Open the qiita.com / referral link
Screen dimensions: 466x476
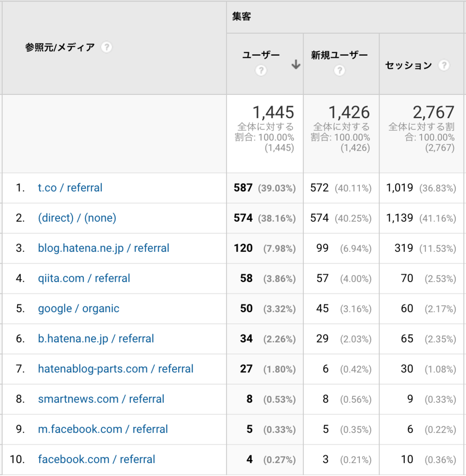(84, 278)
